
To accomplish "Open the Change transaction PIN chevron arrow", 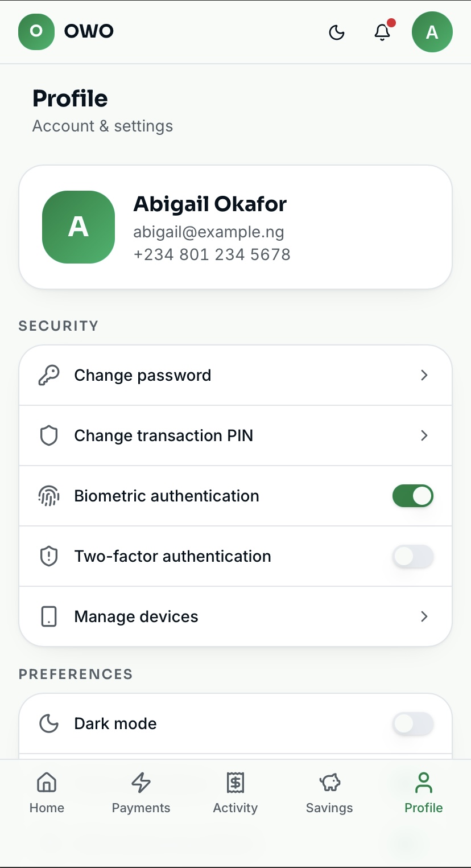I will point(424,436).
